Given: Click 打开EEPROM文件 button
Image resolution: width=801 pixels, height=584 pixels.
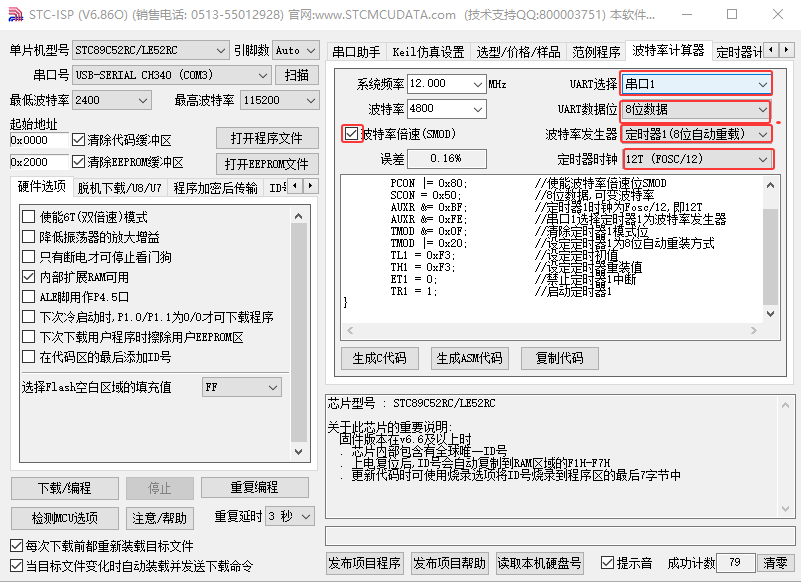Looking at the screenshot, I should tap(267, 164).
